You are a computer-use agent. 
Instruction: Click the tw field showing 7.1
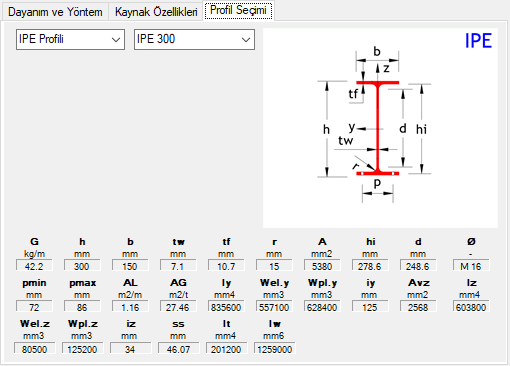178,266
